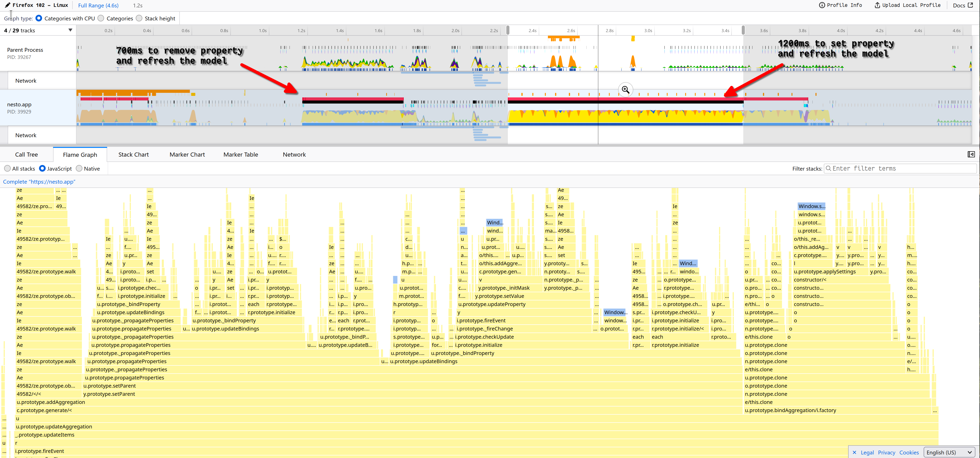
Task: Click the zoom-to-selection magnifier button in the timeline
Action: coord(625,90)
